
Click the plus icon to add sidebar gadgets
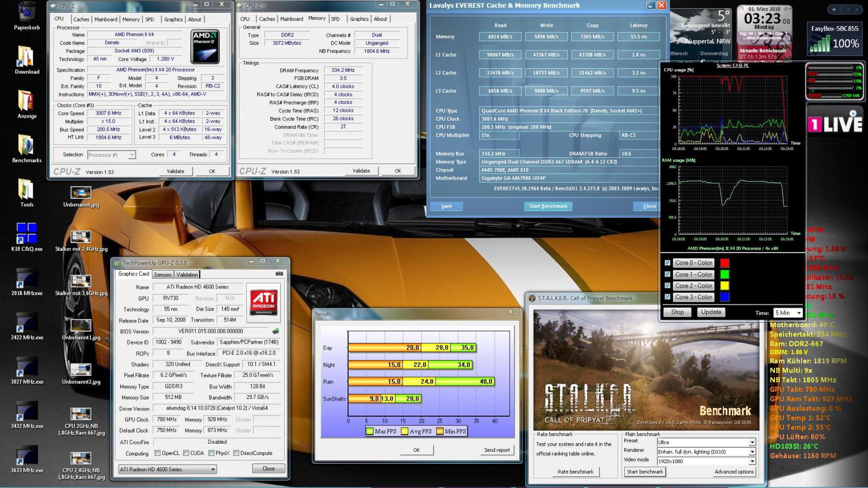click(834, 9)
